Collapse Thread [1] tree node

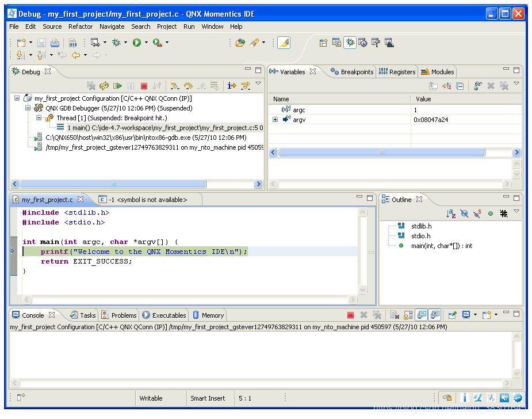(39, 118)
